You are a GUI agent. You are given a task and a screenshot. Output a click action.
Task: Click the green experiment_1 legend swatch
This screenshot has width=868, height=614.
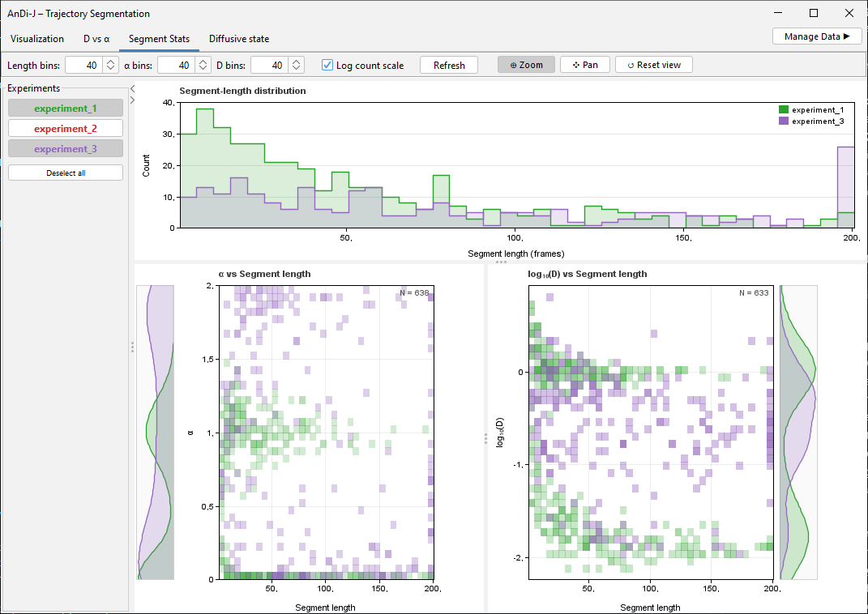pos(783,109)
